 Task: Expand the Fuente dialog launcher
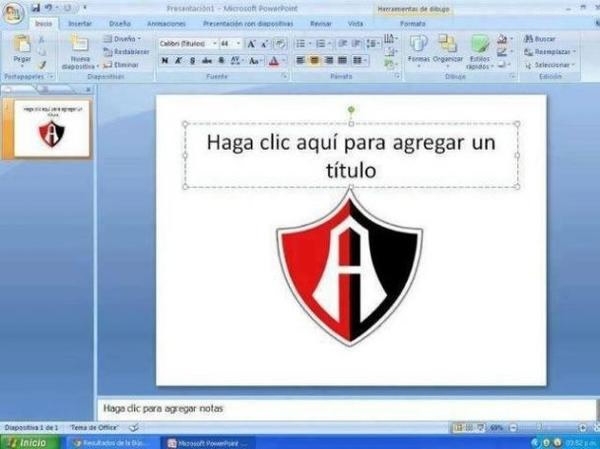click(285, 76)
